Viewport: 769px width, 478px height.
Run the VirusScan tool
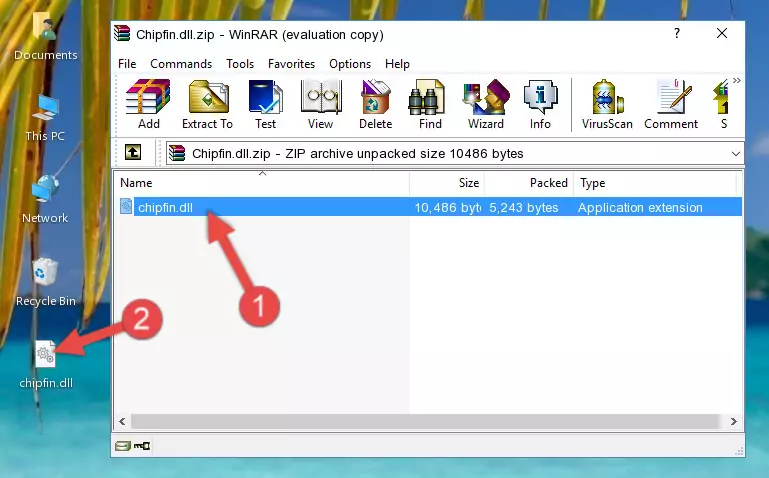pos(607,104)
